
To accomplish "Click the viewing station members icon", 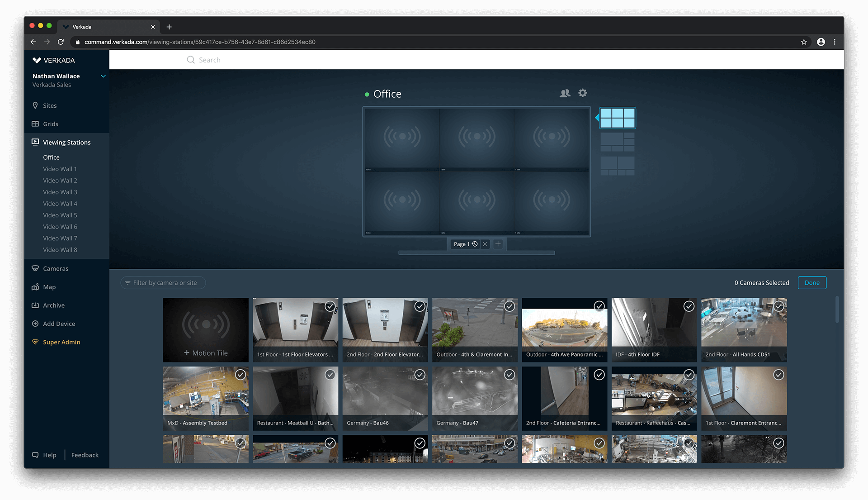I will pyautogui.click(x=565, y=93).
